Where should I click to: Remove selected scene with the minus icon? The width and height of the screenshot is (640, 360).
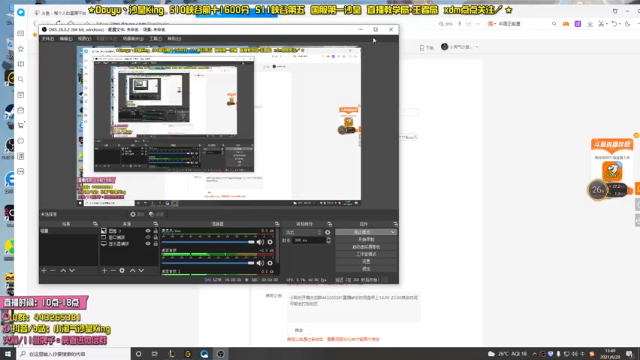click(53, 271)
